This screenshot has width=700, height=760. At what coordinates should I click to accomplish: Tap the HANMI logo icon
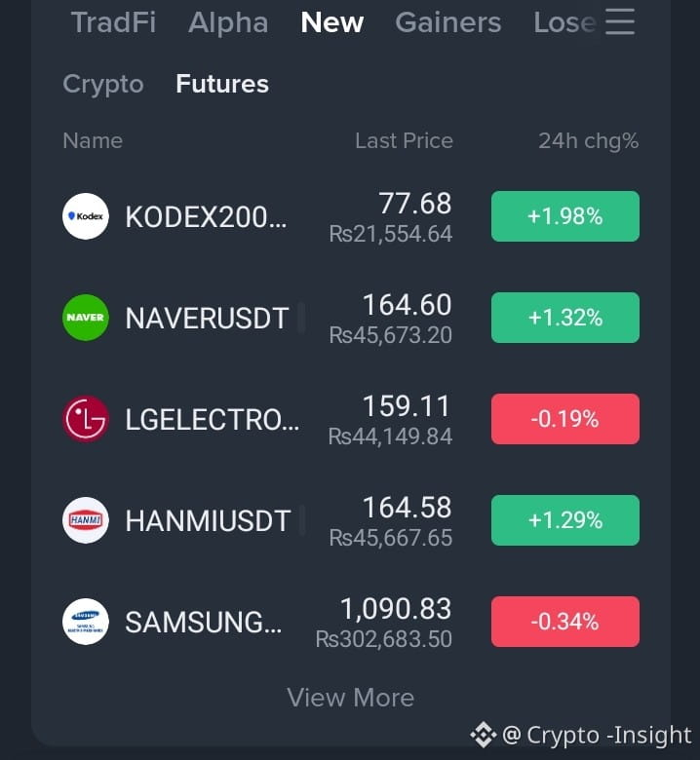86,520
